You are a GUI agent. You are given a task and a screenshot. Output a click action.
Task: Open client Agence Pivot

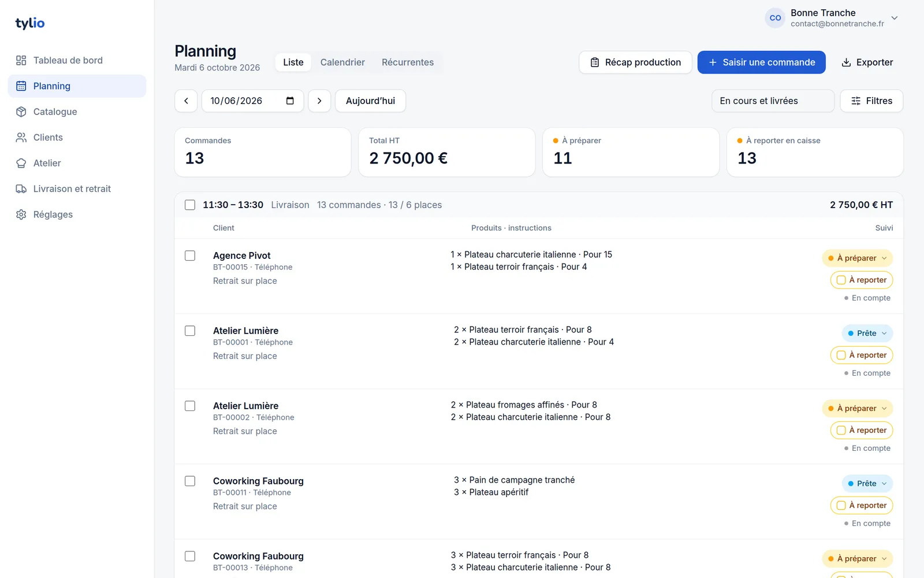click(242, 255)
